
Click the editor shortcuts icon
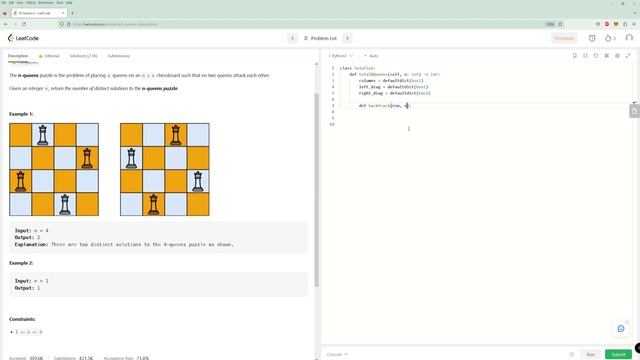click(x=607, y=56)
